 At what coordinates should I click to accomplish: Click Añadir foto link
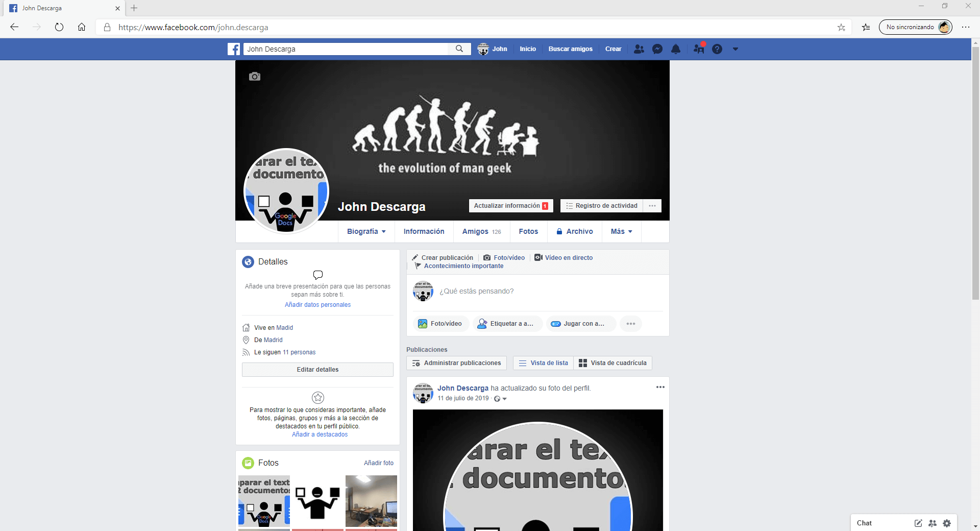click(379, 463)
